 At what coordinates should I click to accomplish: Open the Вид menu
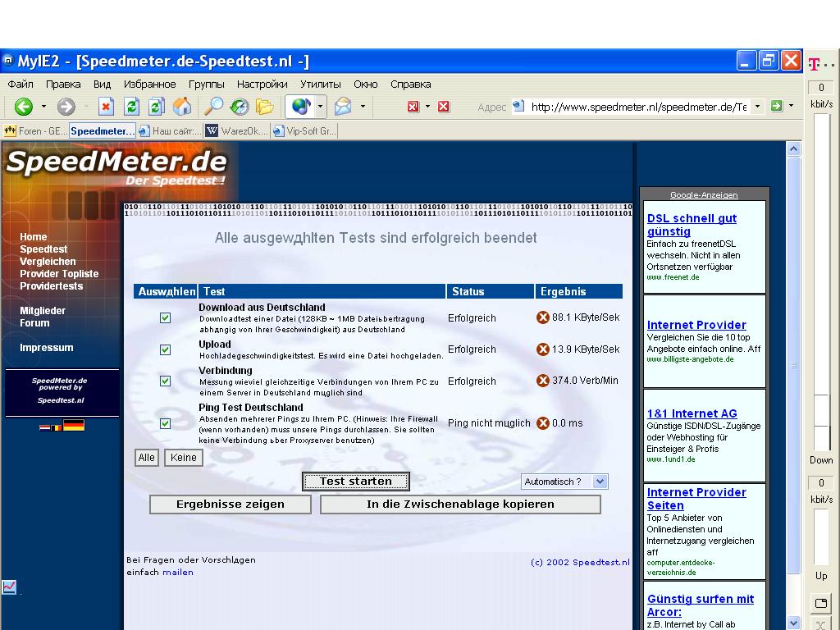coord(102,84)
